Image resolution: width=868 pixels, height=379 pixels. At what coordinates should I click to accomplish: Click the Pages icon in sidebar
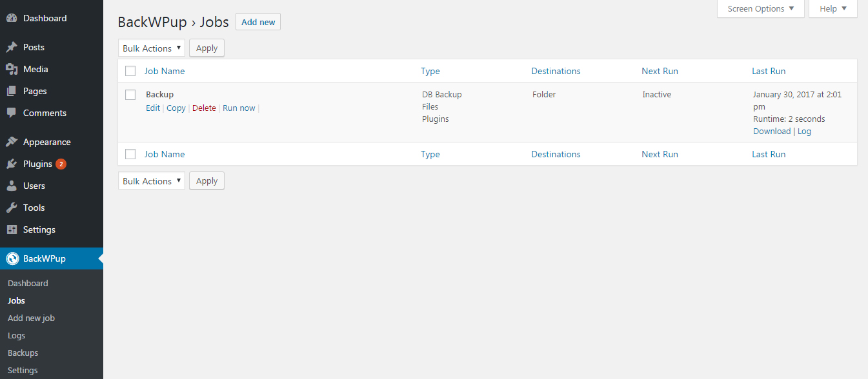(x=12, y=91)
